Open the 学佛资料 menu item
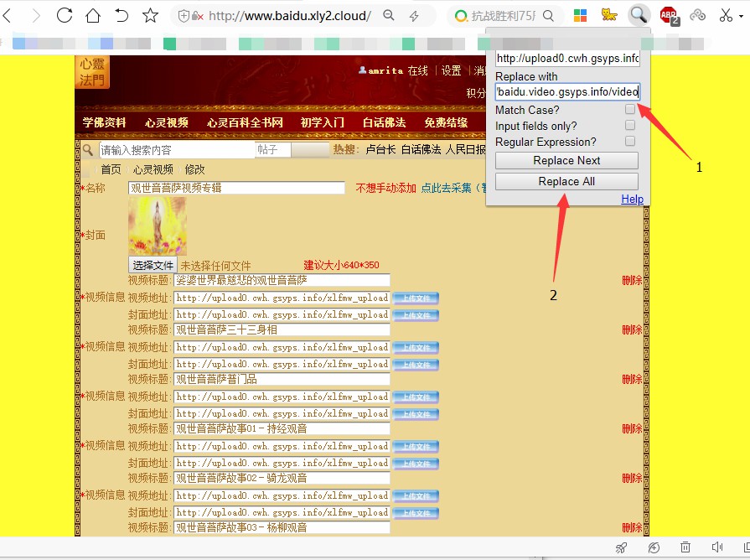Viewport: 750px width, 560px height. [104, 122]
